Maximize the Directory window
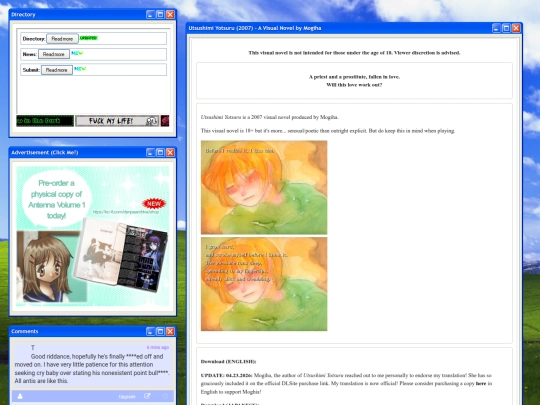This screenshot has height=405, width=540. pos(160,14)
